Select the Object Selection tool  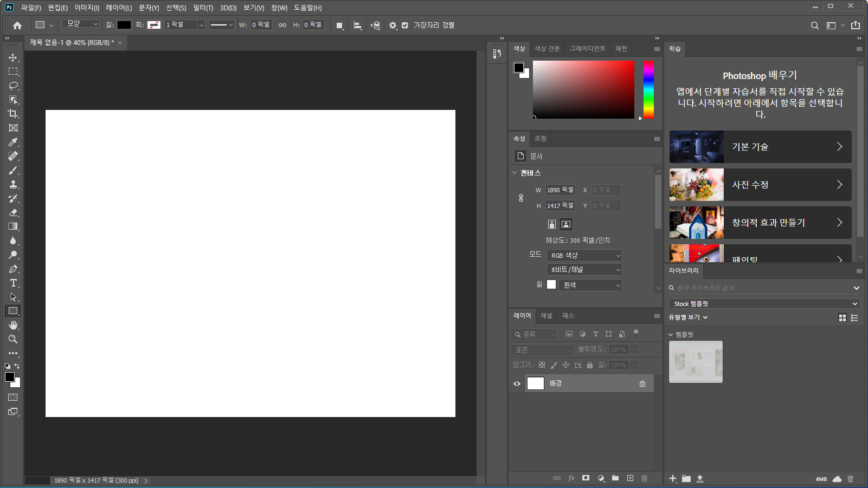pyautogui.click(x=13, y=100)
